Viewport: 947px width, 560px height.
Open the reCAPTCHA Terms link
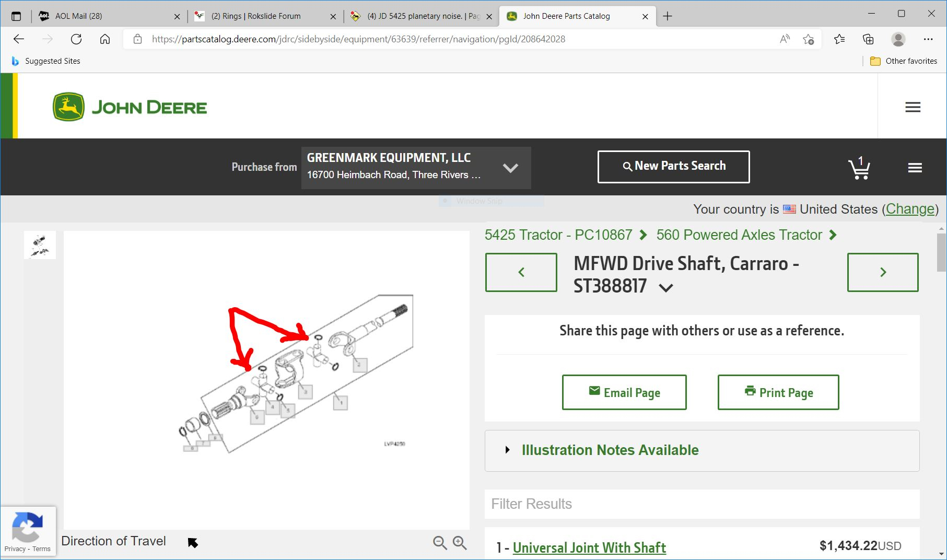click(x=41, y=549)
